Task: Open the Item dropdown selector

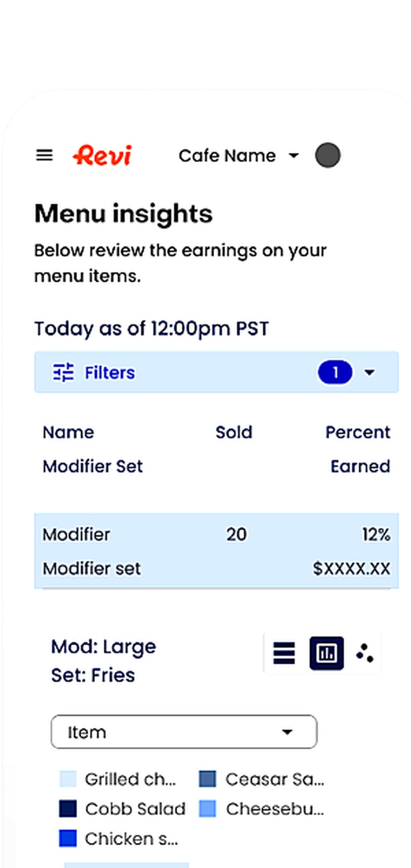Action: [x=183, y=732]
